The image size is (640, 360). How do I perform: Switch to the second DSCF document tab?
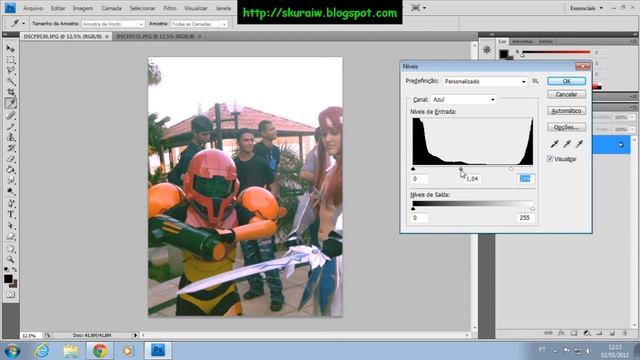click(156, 36)
